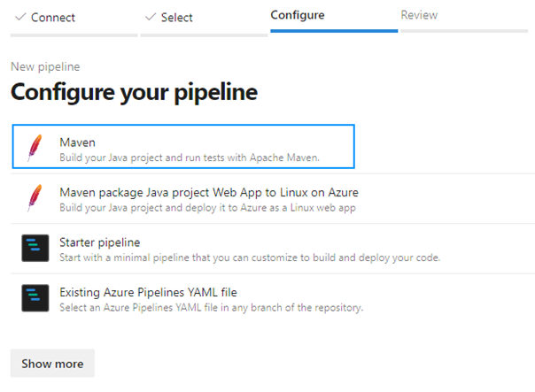
Task: Expand the list with Show more
Action: tap(52, 364)
